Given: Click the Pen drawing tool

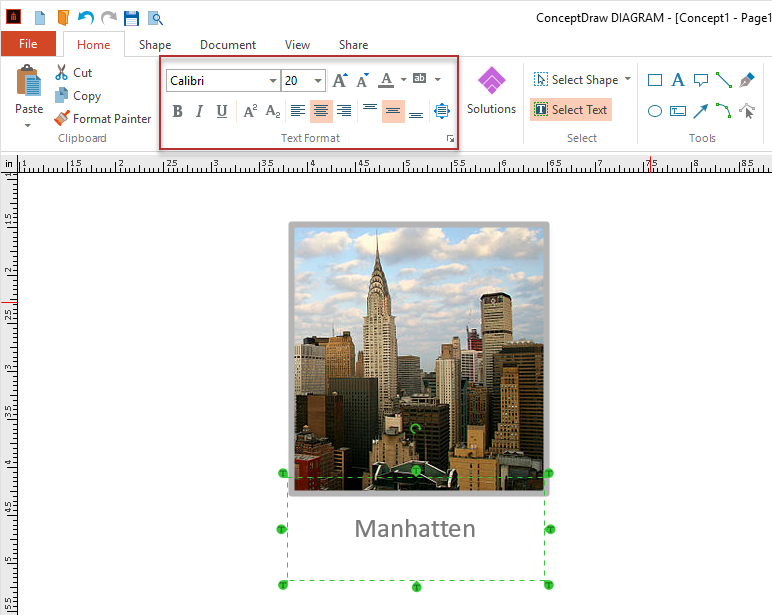Looking at the screenshot, I should point(746,80).
